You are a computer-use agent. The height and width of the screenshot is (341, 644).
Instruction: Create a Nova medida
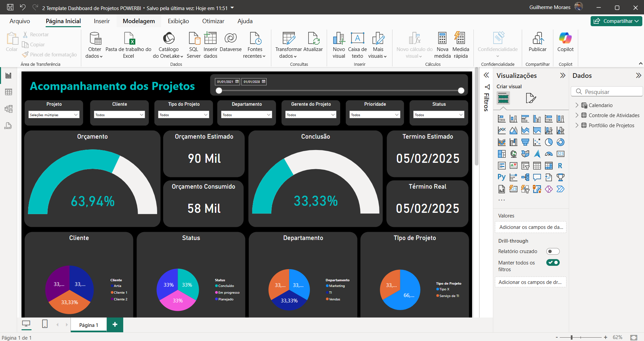442,39
